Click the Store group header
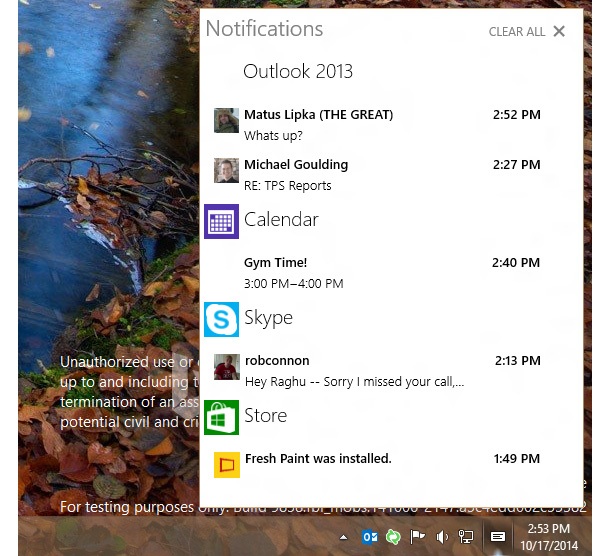 [x=266, y=416]
